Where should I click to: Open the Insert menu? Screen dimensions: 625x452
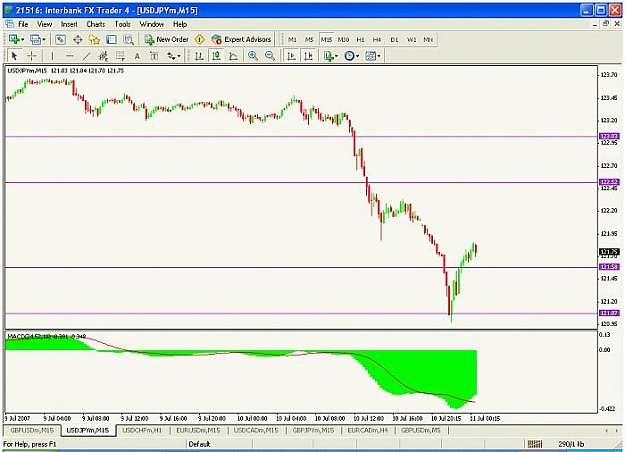(x=69, y=24)
